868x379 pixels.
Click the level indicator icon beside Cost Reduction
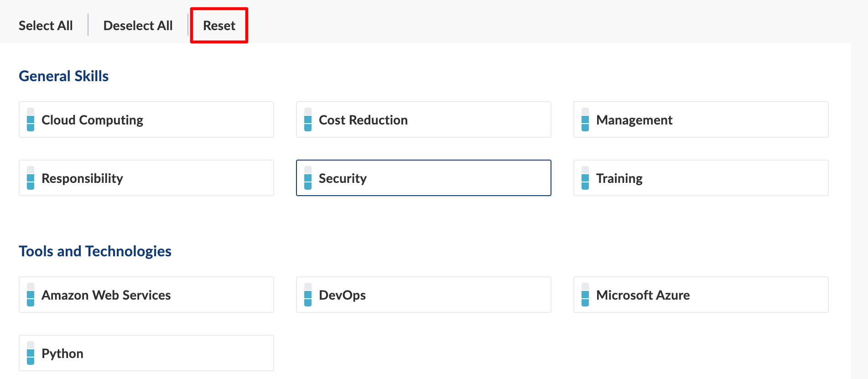tap(308, 119)
